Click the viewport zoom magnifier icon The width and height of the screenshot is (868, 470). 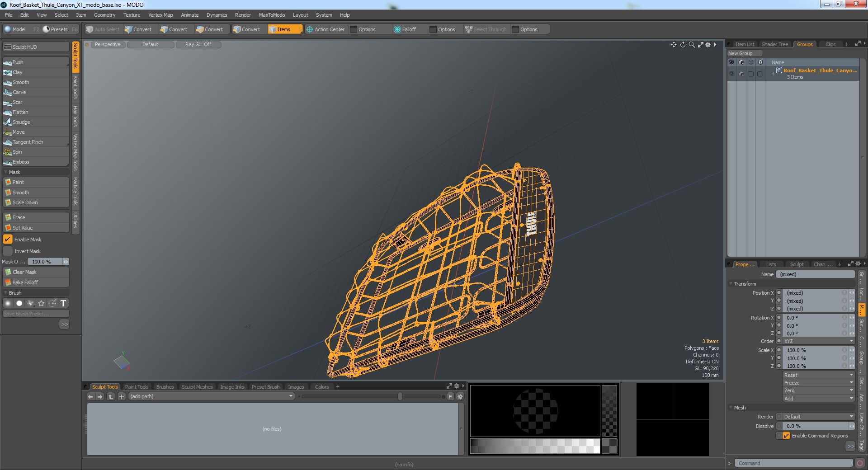692,45
